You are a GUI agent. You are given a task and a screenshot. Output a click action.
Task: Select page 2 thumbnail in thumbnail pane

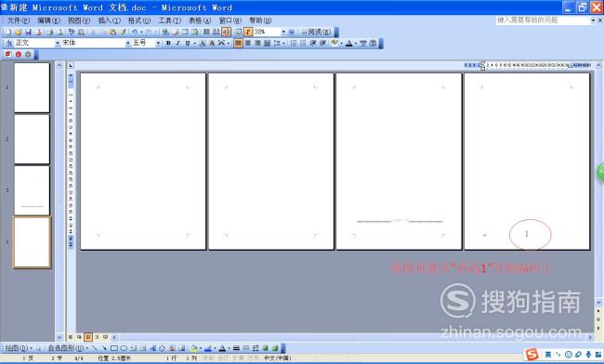[32, 139]
